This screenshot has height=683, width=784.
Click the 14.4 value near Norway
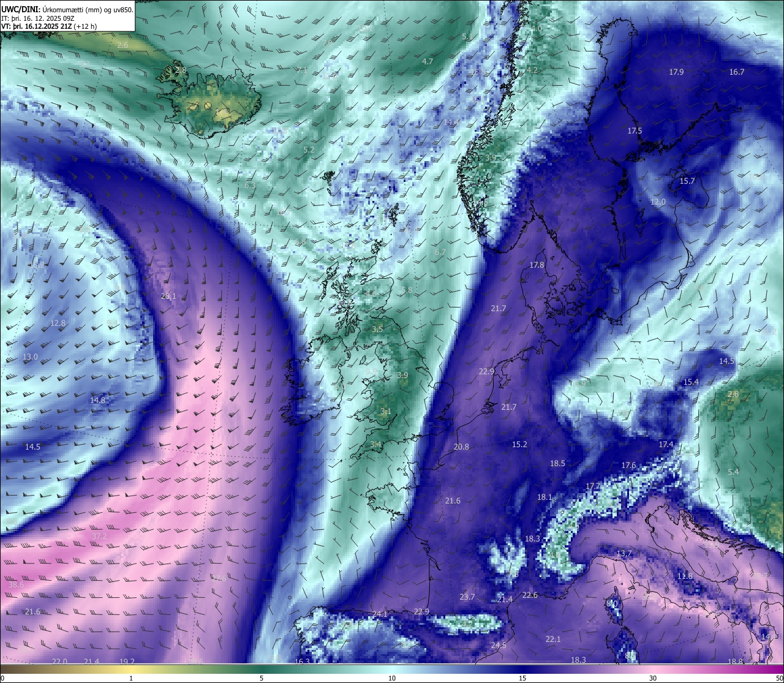click(451, 122)
